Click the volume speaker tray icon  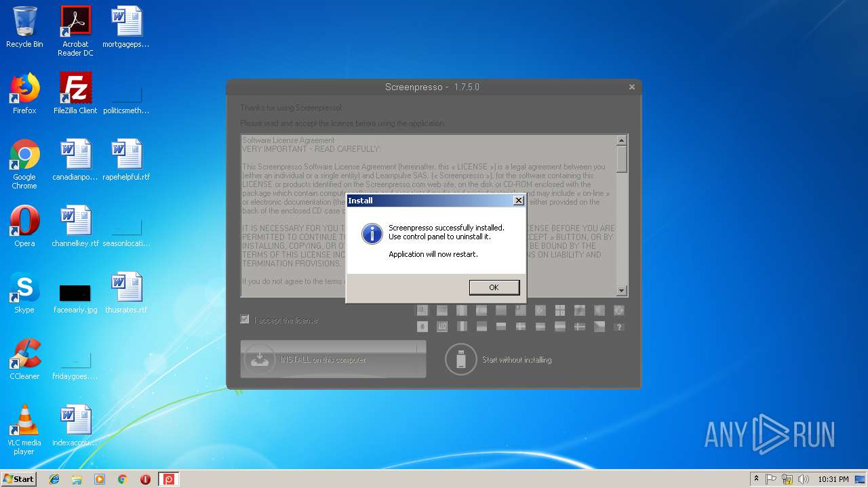point(804,479)
